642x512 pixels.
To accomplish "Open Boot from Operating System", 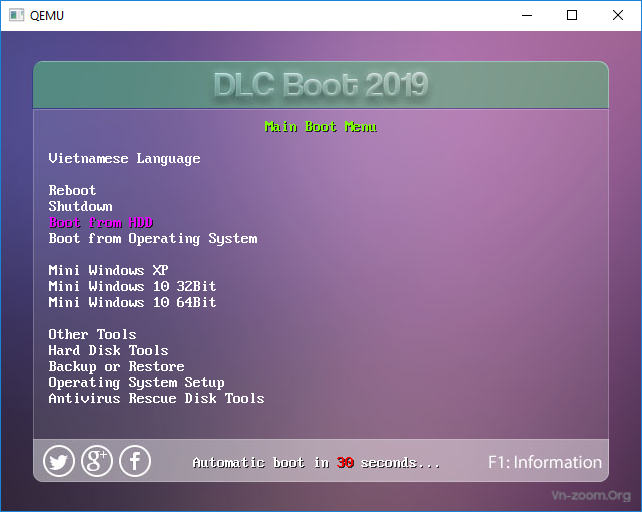I will (152, 238).
